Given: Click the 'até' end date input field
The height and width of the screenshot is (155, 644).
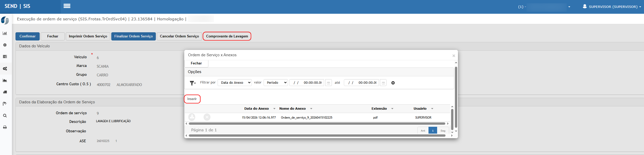Looking at the screenshot, I should tap(361, 83).
